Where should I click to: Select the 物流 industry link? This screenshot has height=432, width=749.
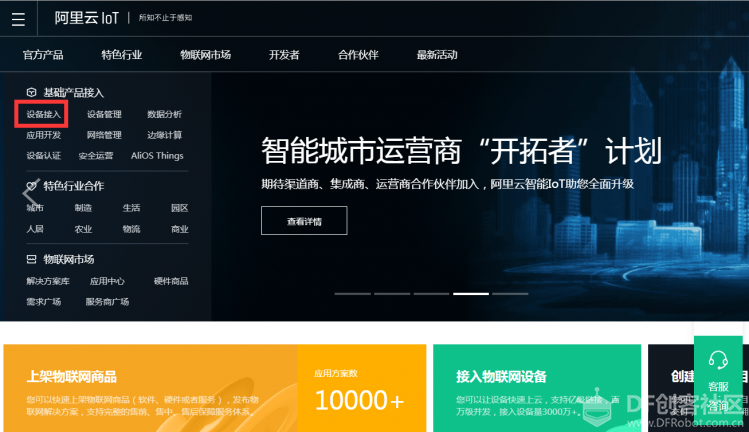click(131, 229)
